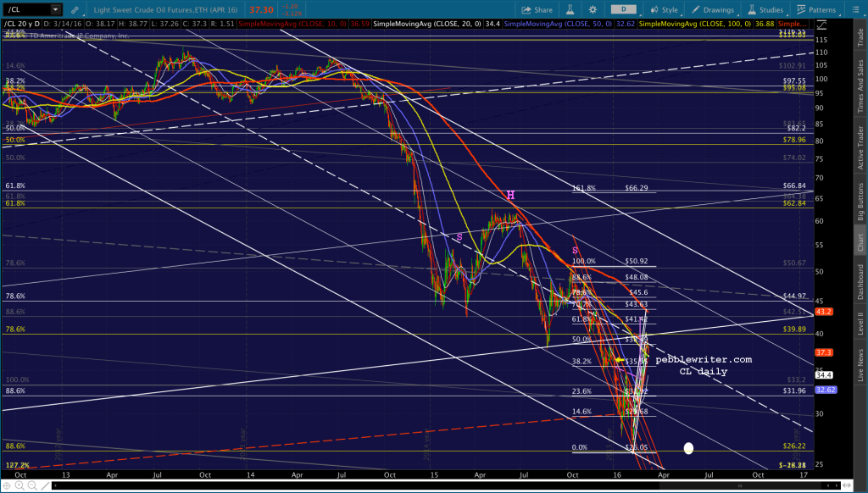Open the /CL symbol dropdown arrow
This screenshot has height=493, width=868.
[x=55, y=9]
